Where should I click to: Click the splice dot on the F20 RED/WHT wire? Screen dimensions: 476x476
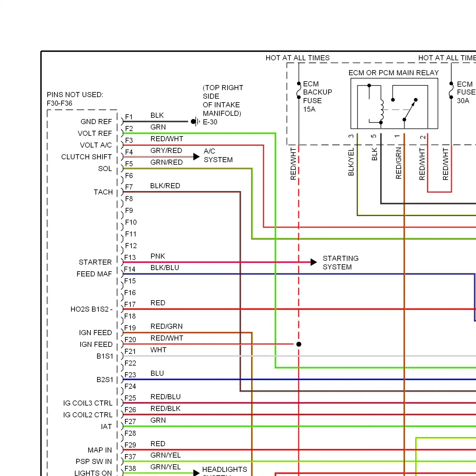299,344
